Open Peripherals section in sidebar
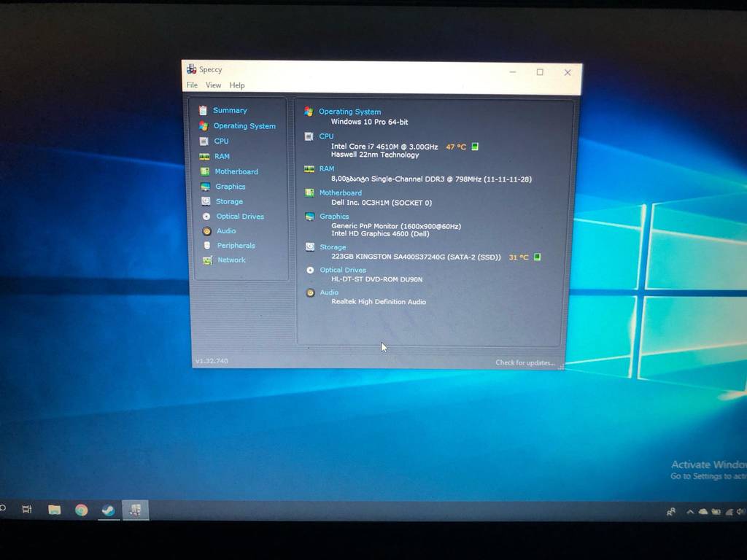 tap(236, 246)
